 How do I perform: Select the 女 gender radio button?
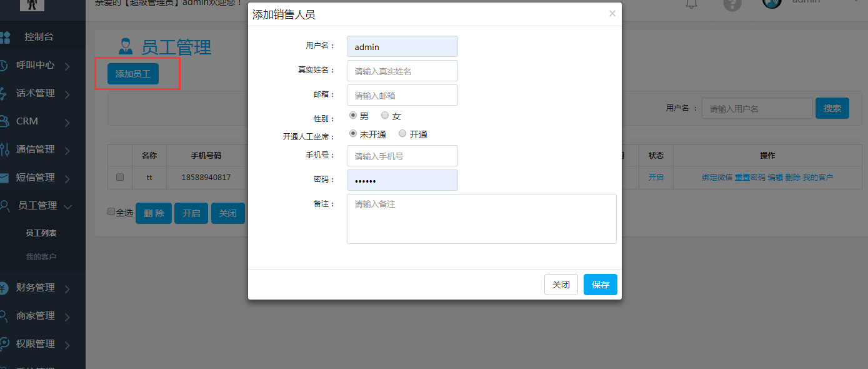(x=385, y=116)
